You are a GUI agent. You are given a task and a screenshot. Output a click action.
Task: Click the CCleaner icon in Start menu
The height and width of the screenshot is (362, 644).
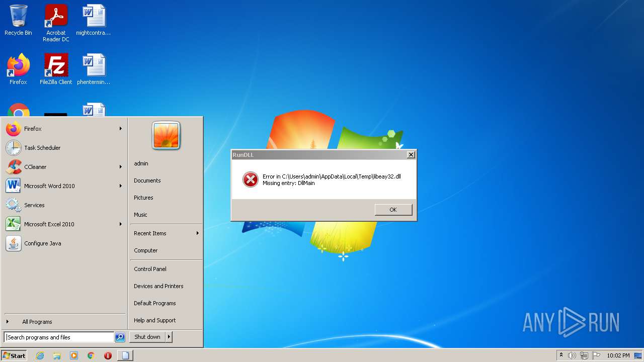click(14, 167)
